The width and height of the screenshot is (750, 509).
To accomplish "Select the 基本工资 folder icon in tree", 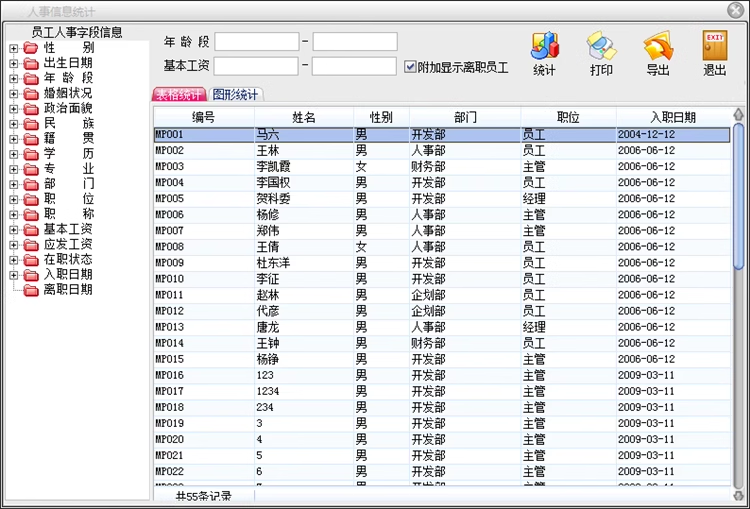I will 31,230.
